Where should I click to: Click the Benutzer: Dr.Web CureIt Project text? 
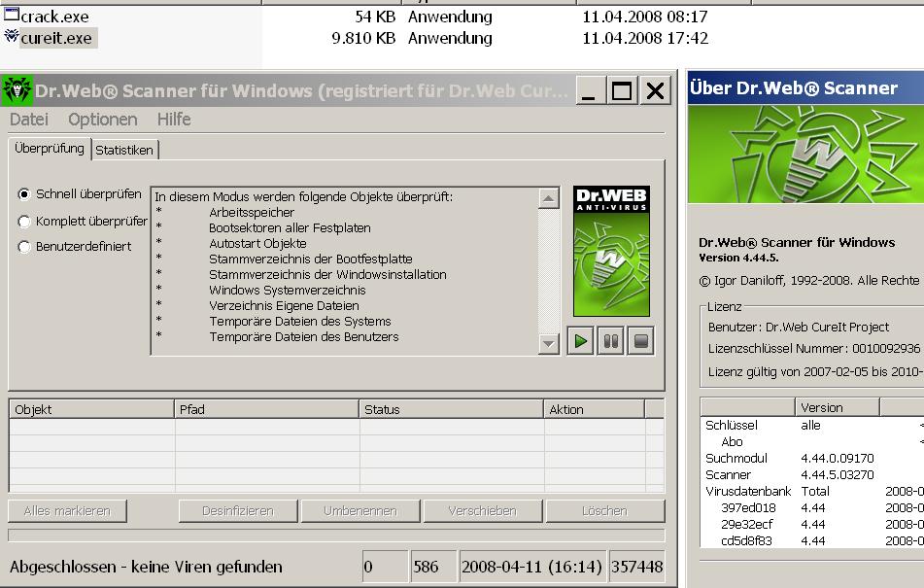coord(799,327)
